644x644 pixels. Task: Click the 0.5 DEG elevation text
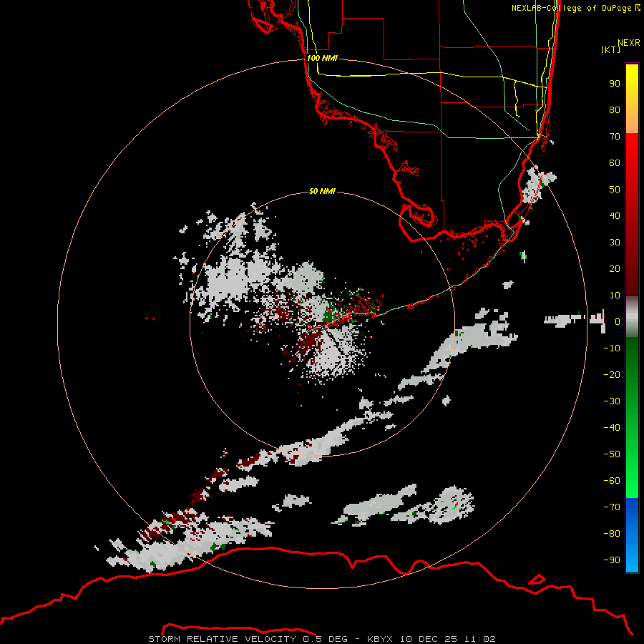(x=325, y=639)
